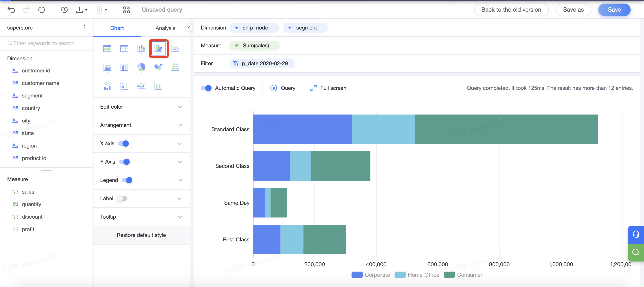
Task: Toggle the X axis switch off
Action: pos(123,143)
